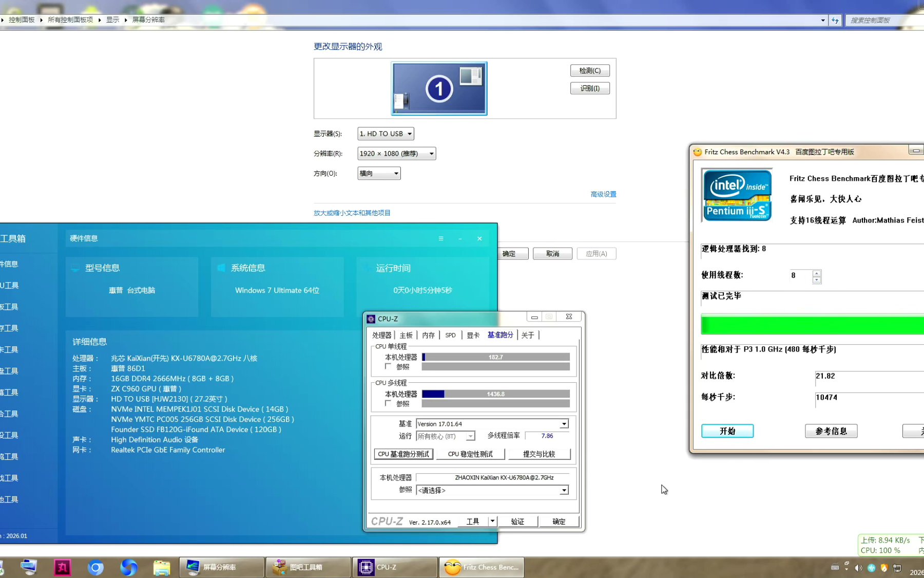The image size is (924, 578).
Task: Toggle the multi-thread 参照 checkbox in CPU-Z
Action: [x=388, y=403]
